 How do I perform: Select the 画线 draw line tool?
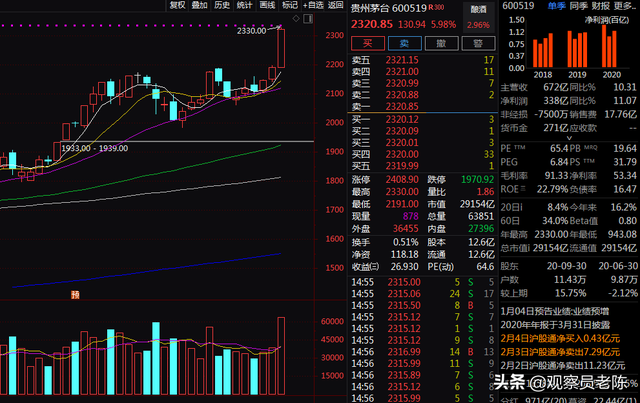(267, 5)
